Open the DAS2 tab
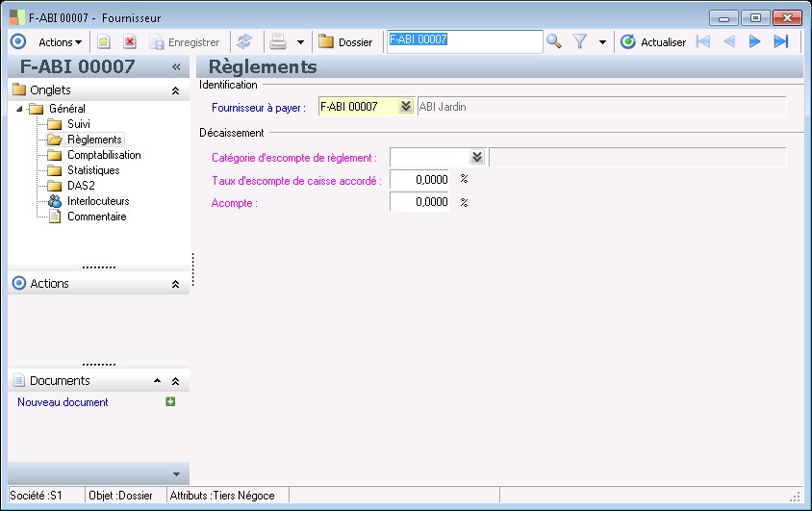This screenshot has height=511, width=812. point(81,186)
